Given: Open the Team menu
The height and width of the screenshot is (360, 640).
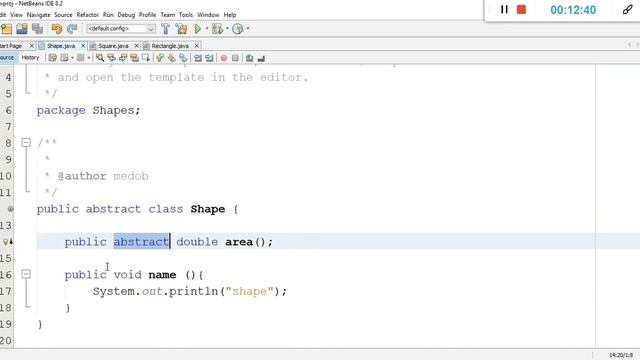Looking at the screenshot, I should point(167,15).
